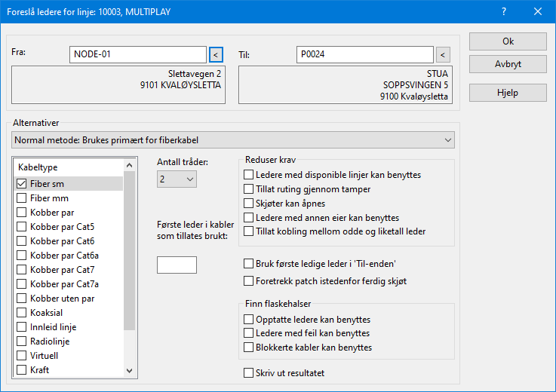Click the '<' picker button next to Fra field
Screen dimensions: 556x392
pyautogui.click(x=216, y=54)
